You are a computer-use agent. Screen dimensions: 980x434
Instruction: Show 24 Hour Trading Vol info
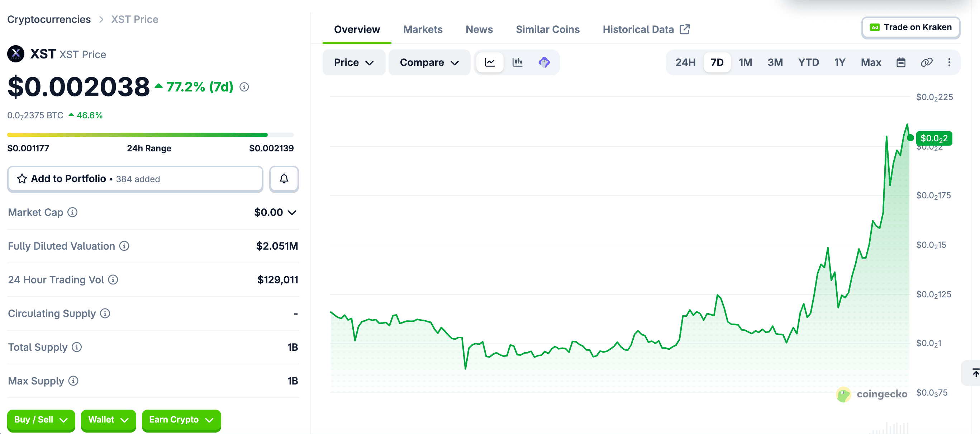113,280
